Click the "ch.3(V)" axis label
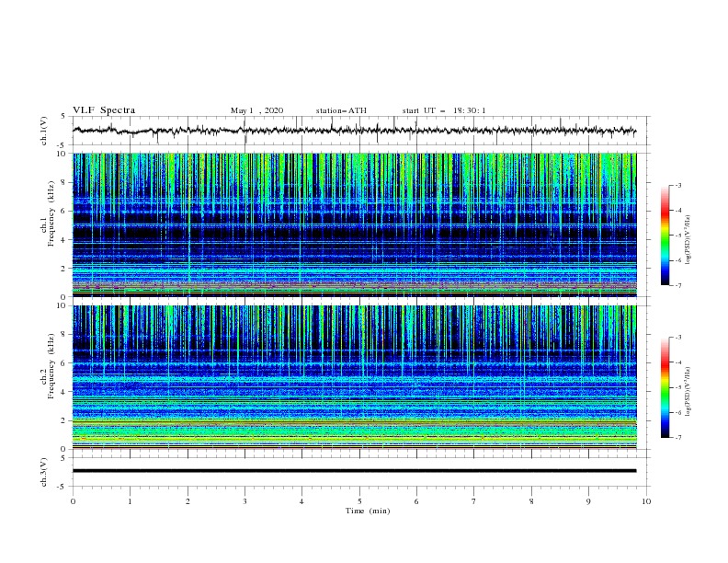 click(x=44, y=472)
